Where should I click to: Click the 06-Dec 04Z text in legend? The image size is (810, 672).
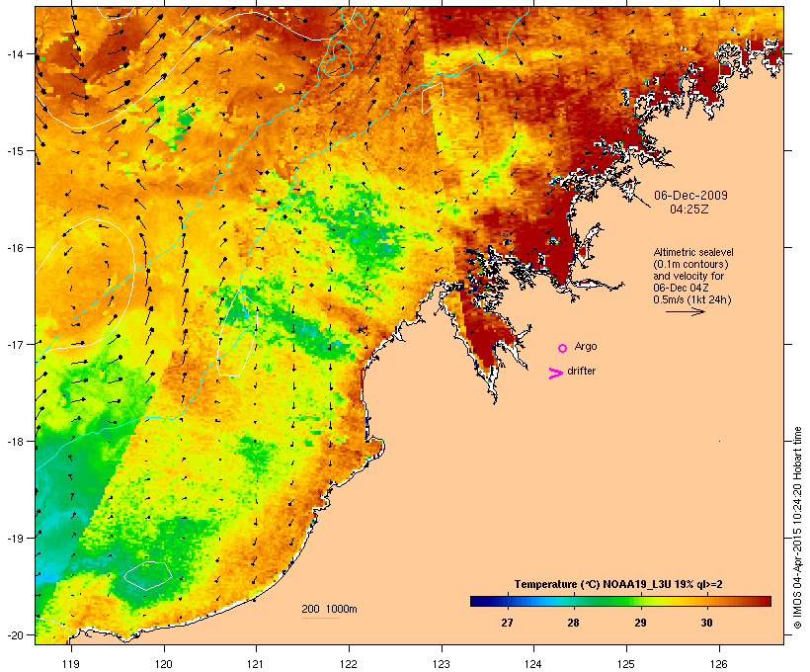(x=681, y=288)
